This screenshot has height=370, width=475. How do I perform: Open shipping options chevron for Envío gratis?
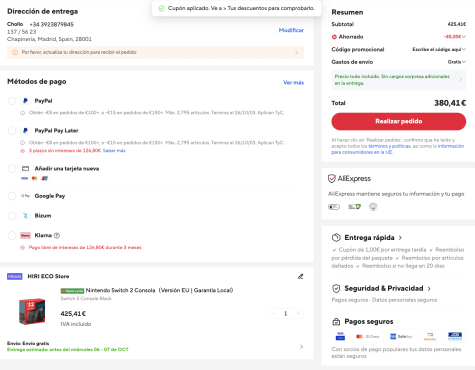tap(301, 347)
